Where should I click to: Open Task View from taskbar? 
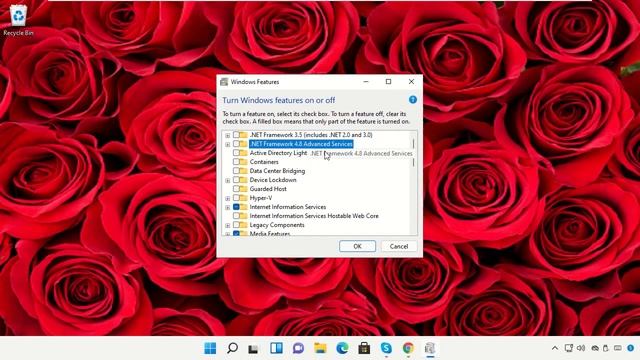tap(253, 349)
